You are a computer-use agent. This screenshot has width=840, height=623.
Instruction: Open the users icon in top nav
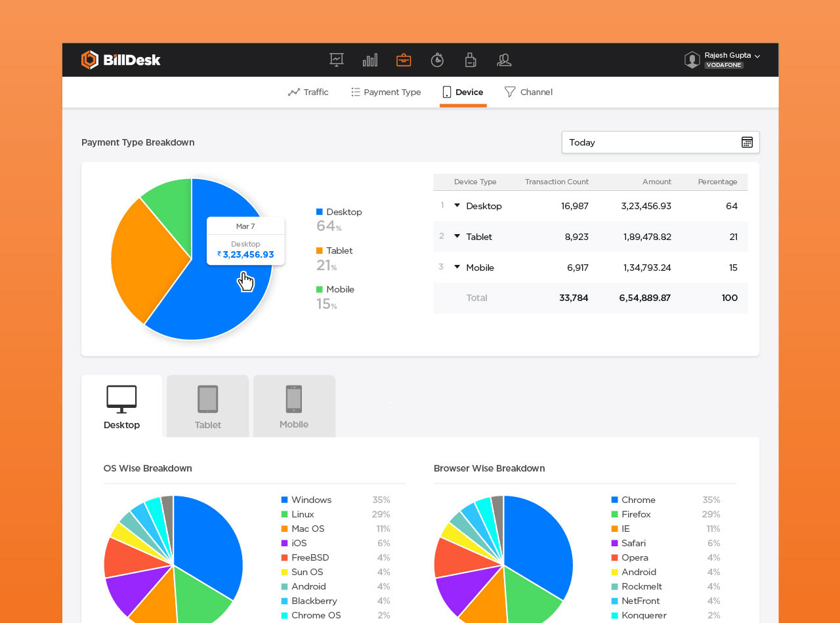coord(504,60)
